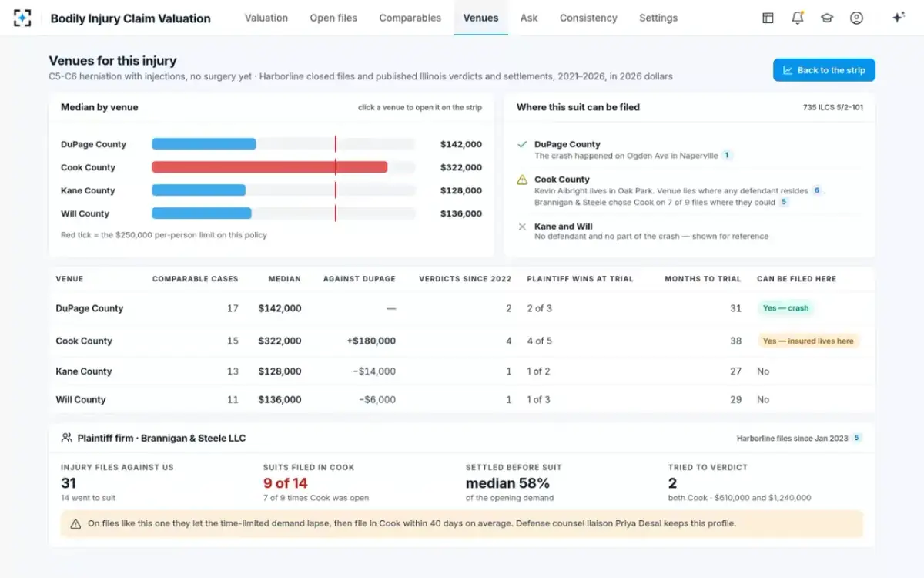Click the Verdicts Since 2022 column header
924x578 pixels.
[x=465, y=279]
